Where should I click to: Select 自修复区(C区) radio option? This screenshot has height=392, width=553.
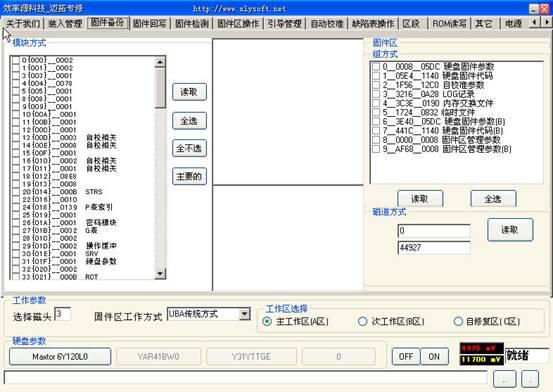(x=458, y=321)
